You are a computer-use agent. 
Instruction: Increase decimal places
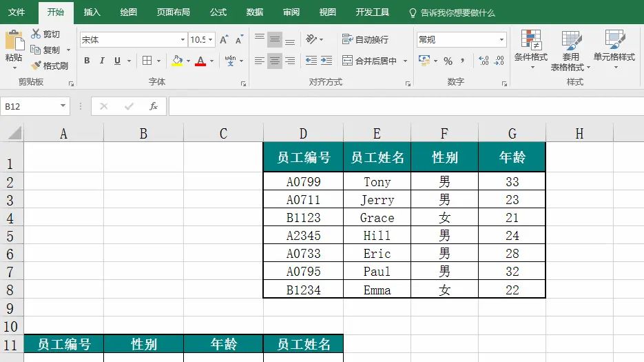(484, 61)
